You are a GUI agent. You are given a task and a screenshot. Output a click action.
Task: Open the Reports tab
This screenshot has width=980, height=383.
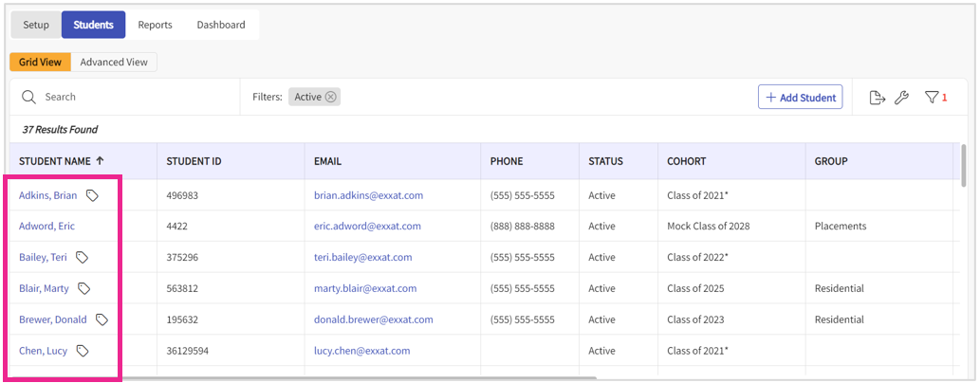tap(155, 25)
